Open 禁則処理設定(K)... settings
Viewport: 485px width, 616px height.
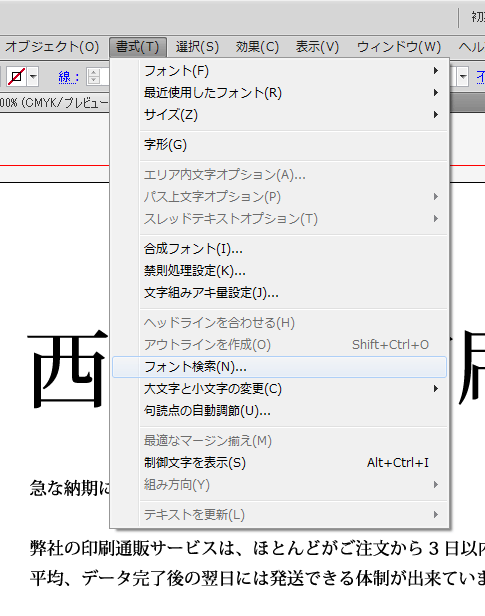280,271
